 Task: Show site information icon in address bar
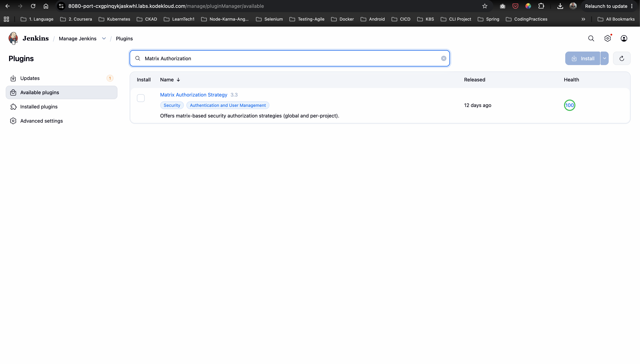[61, 6]
